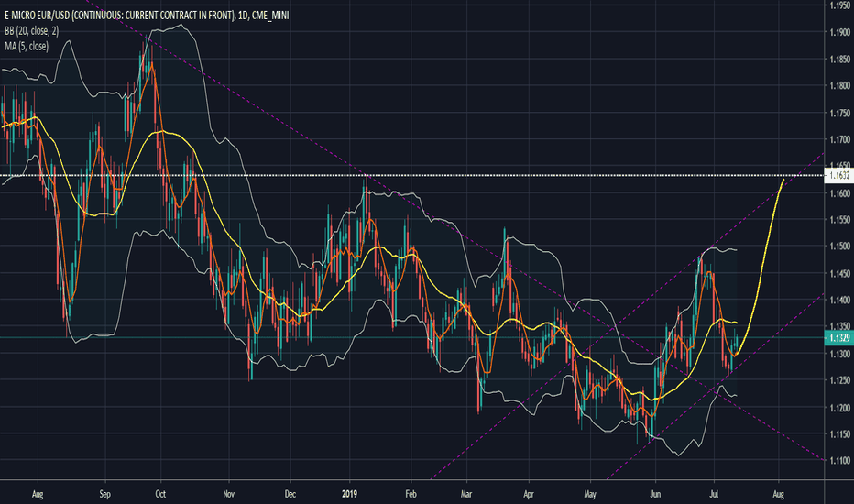
Task: Select the BB (20, close, 2) indicator legend
Action: [x=31, y=31]
